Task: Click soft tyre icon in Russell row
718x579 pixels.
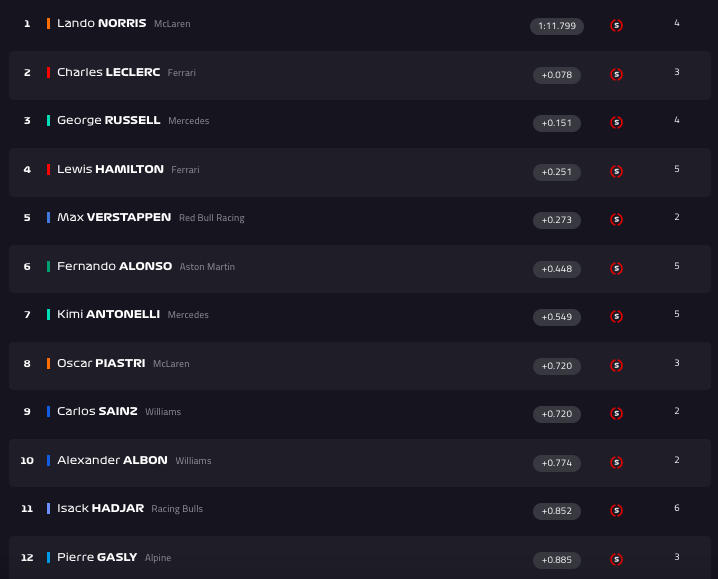Action: click(x=616, y=123)
